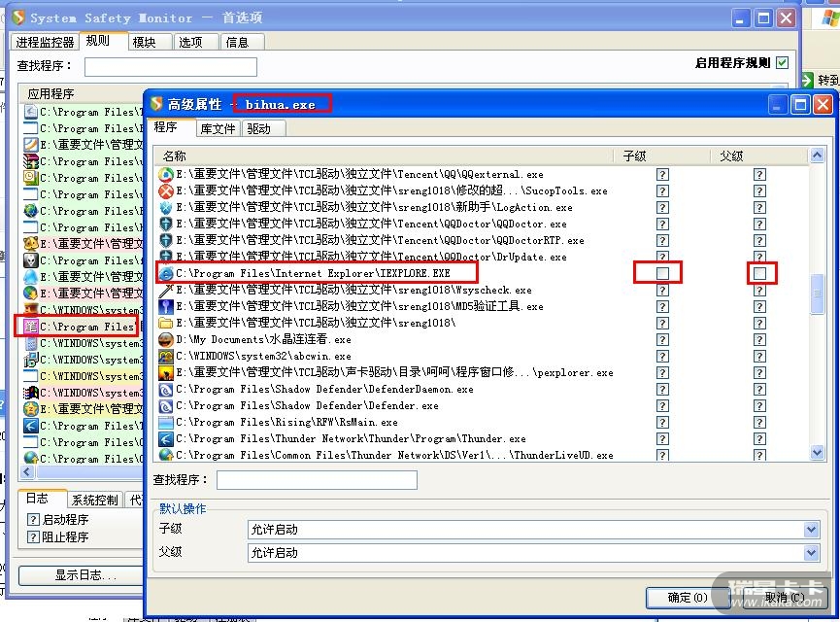
Task: Toggle 子级 checkbox for QQexternal.exe
Action: 662,174
